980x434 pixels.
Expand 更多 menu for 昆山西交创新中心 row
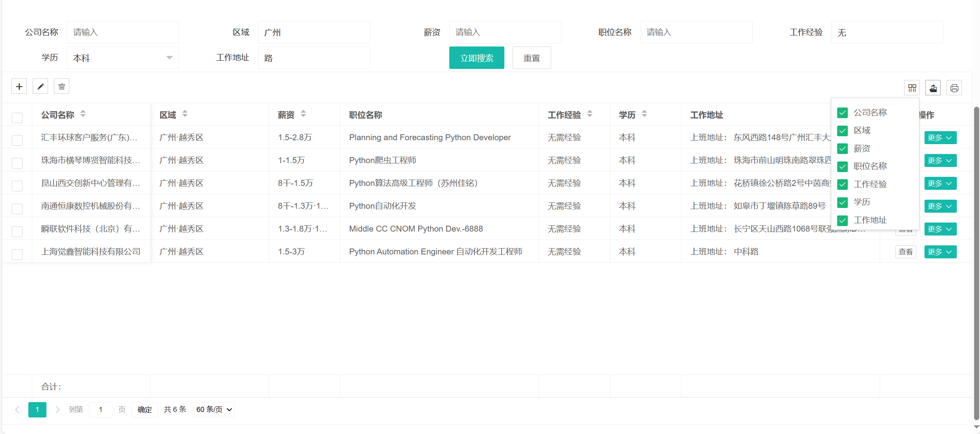tap(940, 184)
